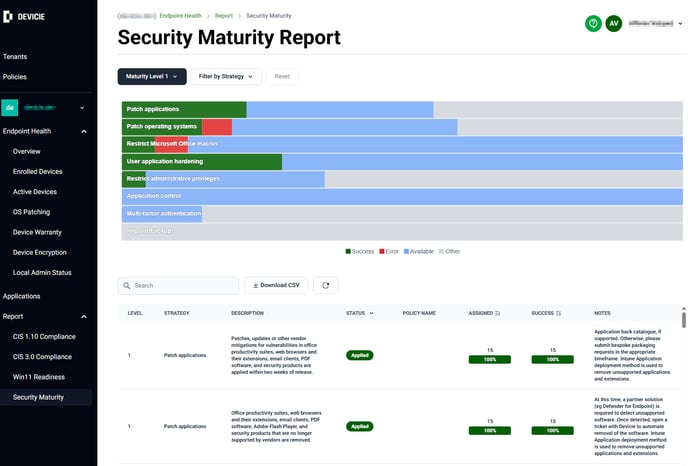Click the Restrict administrative privileges bar

(402, 179)
